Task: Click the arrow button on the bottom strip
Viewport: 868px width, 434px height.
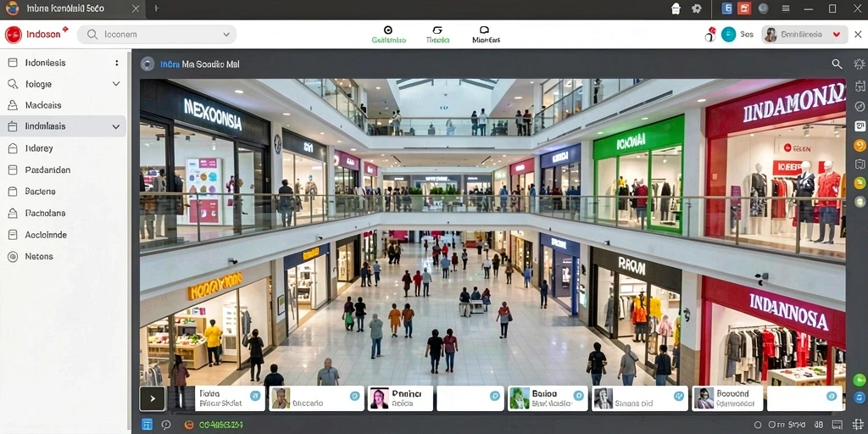Action: tap(153, 398)
